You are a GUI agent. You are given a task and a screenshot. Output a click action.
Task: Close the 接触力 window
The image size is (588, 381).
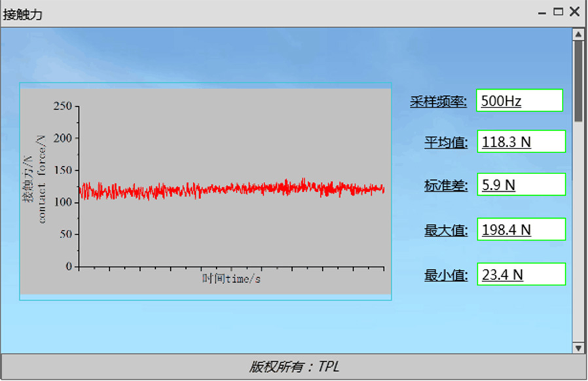pos(574,12)
